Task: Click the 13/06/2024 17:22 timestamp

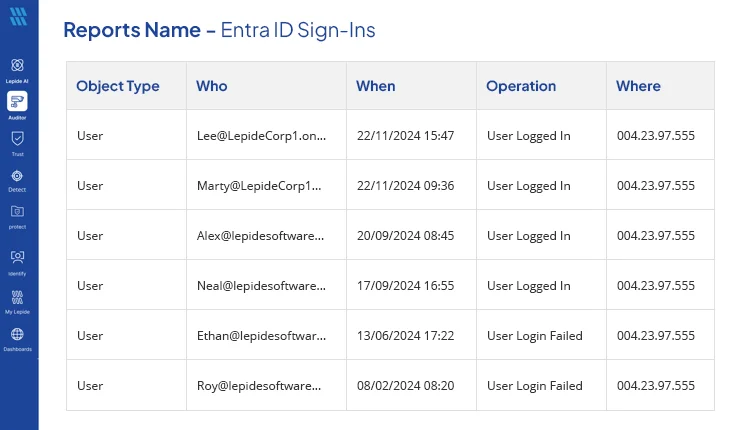Action: coord(406,335)
